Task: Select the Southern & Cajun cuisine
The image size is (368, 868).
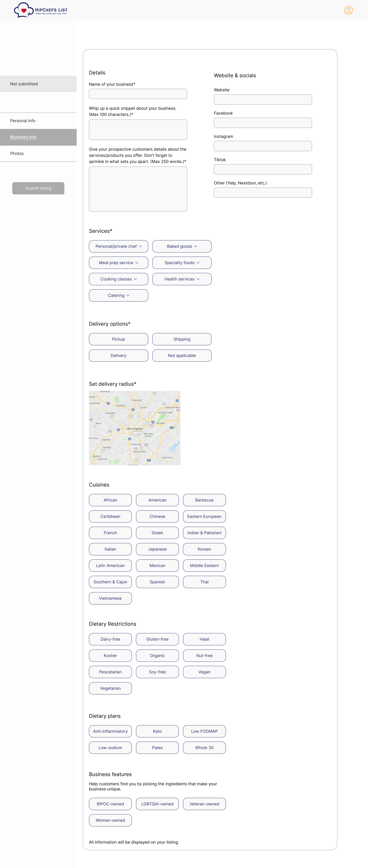Action: tap(110, 582)
